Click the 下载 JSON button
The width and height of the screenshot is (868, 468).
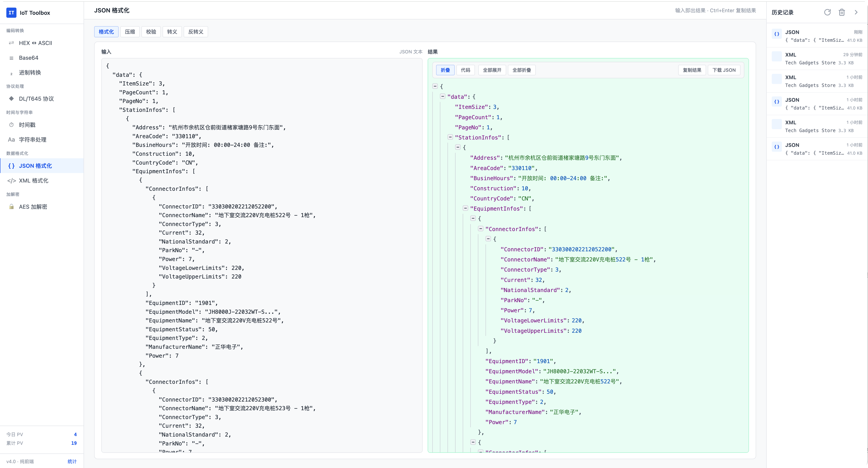724,70
